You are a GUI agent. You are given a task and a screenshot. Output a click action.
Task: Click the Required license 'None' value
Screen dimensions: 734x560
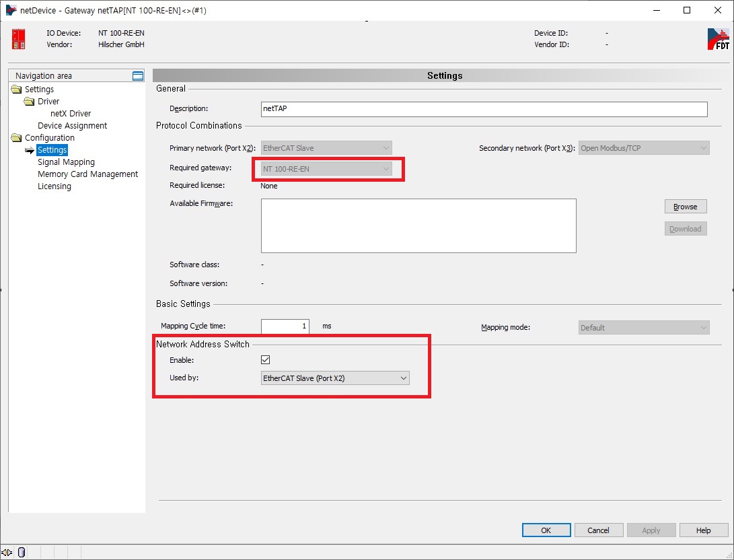[269, 186]
